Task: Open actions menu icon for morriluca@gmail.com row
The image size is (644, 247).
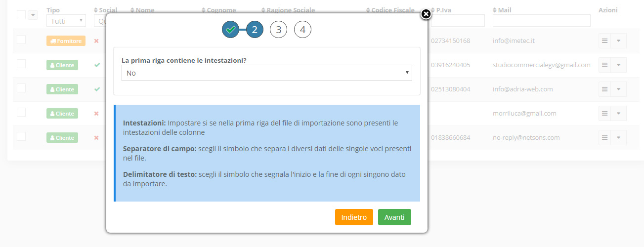Action: click(604, 114)
